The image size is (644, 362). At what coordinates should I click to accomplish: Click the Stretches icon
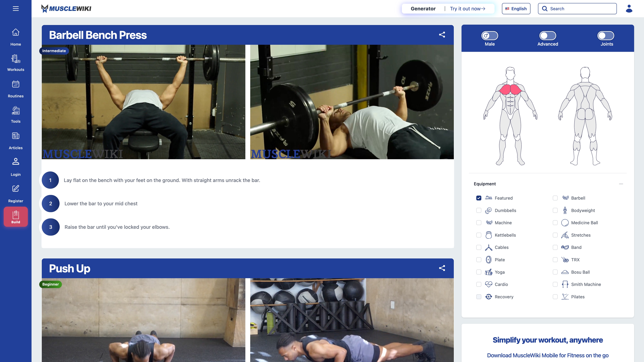click(x=565, y=235)
